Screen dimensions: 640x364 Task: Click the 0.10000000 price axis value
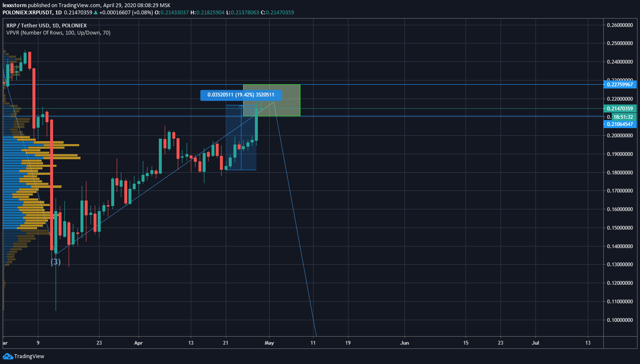click(620, 320)
